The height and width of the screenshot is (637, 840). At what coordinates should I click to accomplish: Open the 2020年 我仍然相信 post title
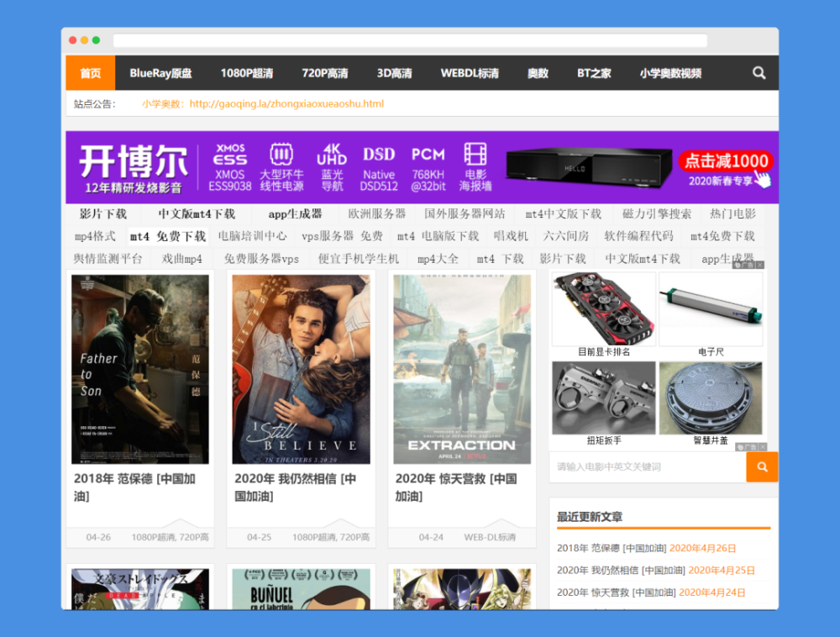[x=296, y=487]
